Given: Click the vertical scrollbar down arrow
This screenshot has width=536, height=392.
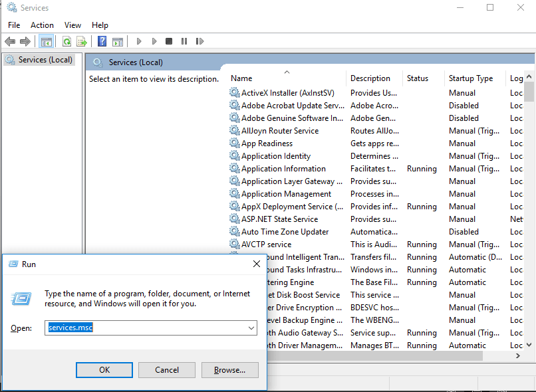Looking at the screenshot, I should (x=529, y=345).
